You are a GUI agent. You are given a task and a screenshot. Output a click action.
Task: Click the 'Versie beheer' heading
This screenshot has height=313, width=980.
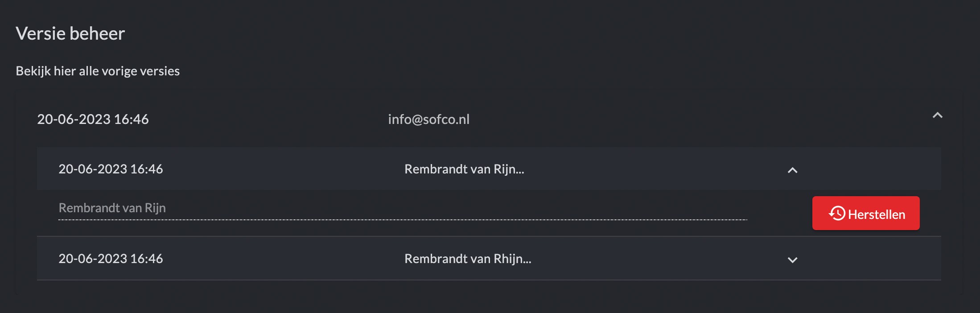70,34
